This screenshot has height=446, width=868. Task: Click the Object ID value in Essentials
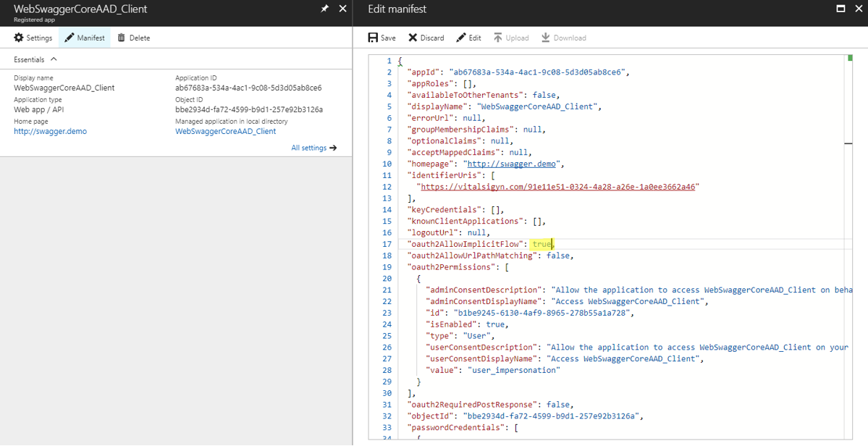tap(249, 109)
